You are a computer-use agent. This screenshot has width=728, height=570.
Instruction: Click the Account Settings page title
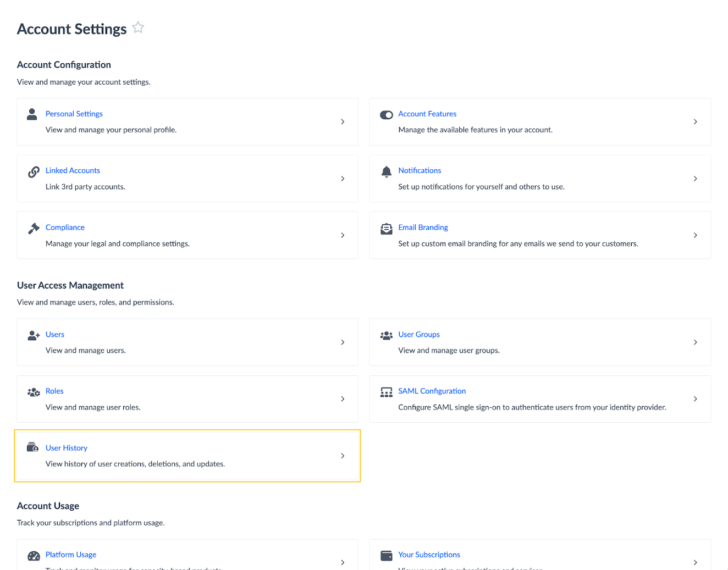coord(72,29)
